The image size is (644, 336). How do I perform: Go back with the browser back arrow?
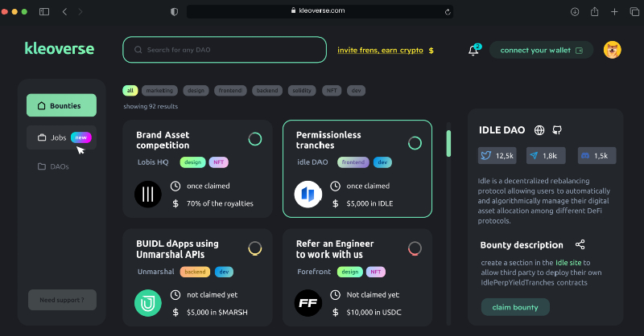pyautogui.click(x=65, y=11)
